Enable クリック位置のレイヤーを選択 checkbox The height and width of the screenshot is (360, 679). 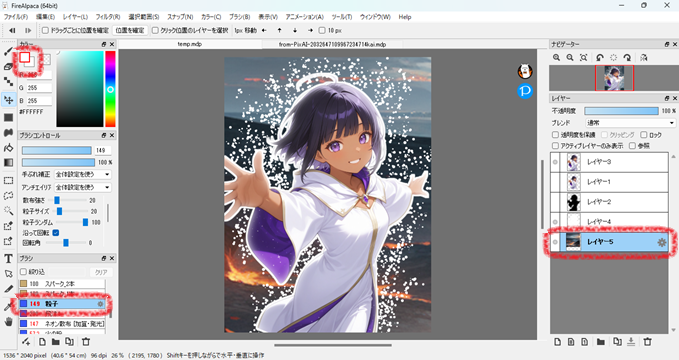(x=155, y=30)
